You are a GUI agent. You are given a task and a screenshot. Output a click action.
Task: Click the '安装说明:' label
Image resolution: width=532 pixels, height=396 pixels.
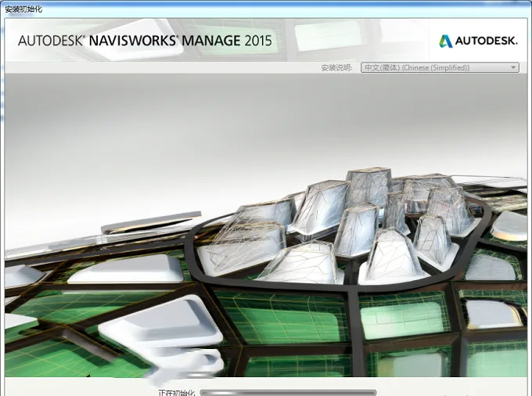coord(336,68)
